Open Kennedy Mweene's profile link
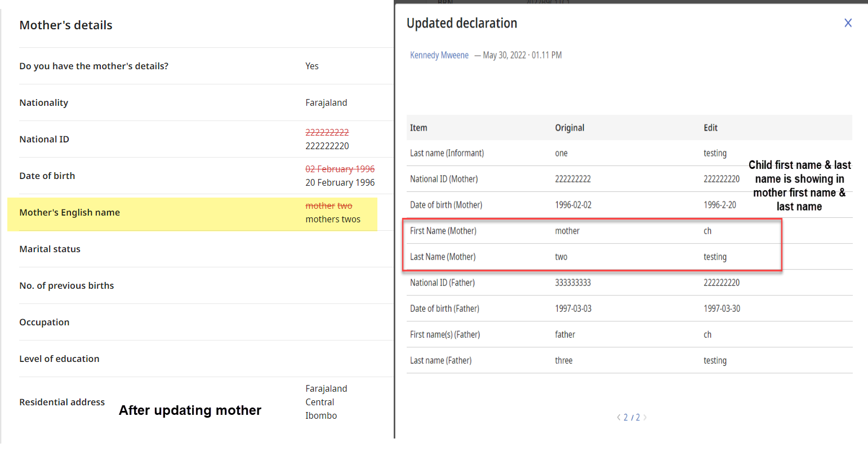The width and height of the screenshot is (868, 452). [439, 55]
